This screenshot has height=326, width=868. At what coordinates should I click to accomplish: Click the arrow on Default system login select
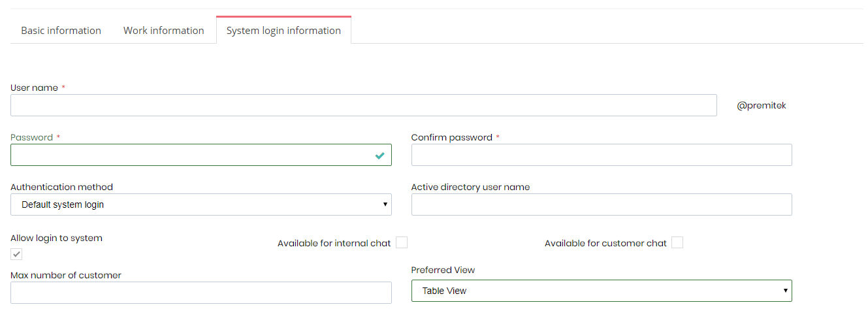385,204
